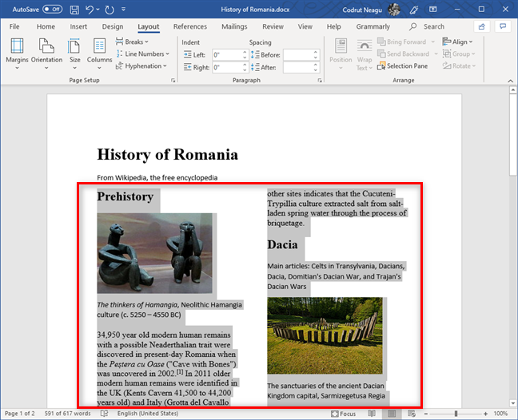Screen dimensions: 518x420
Task: Open the Selection Pane
Action: (402, 66)
